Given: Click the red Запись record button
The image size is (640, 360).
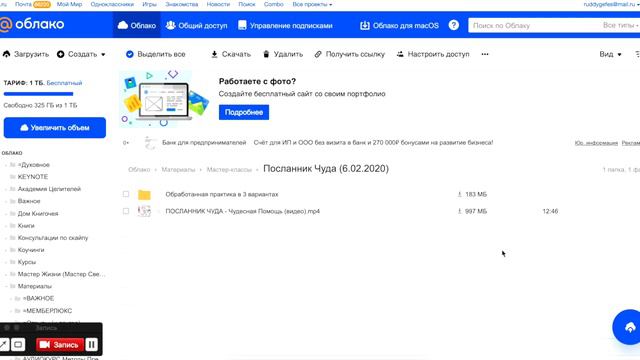Looking at the screenshot, I should click(x=60, y=344).
